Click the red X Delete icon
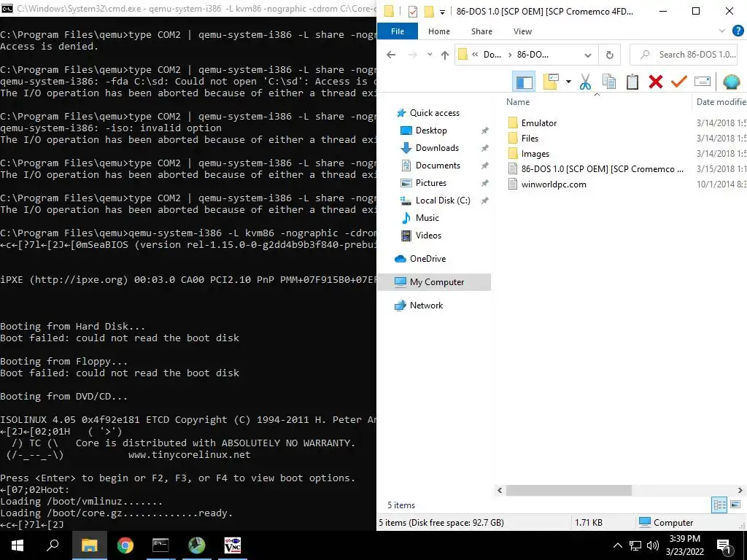747x560 pixels. pyautogui.click(x=656, y=82)
